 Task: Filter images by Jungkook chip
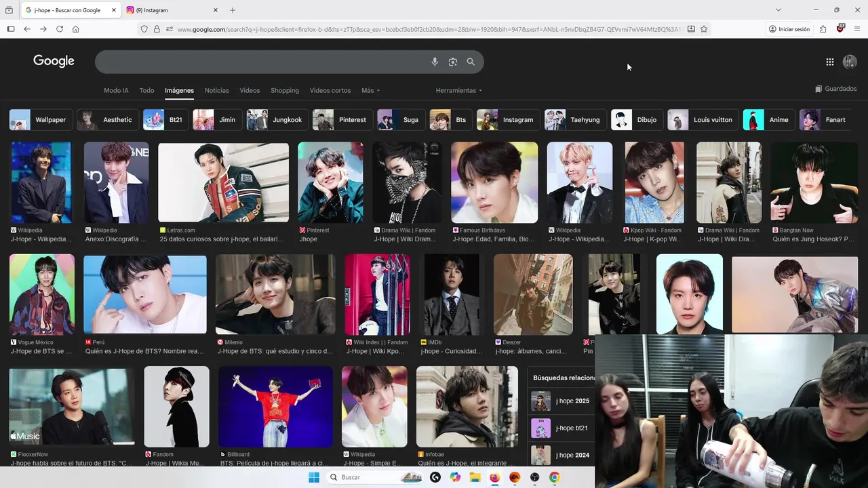click(277, 120)
